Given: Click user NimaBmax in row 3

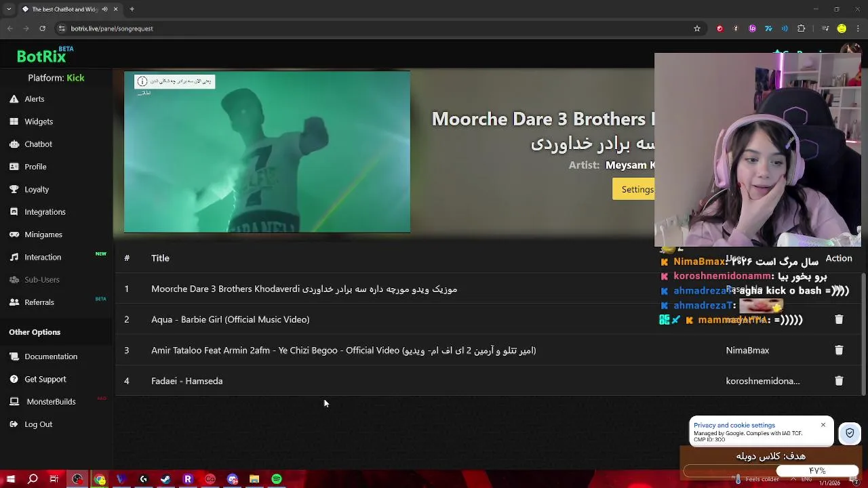Looking at the screenshot, I should click(x=747, y=350).
